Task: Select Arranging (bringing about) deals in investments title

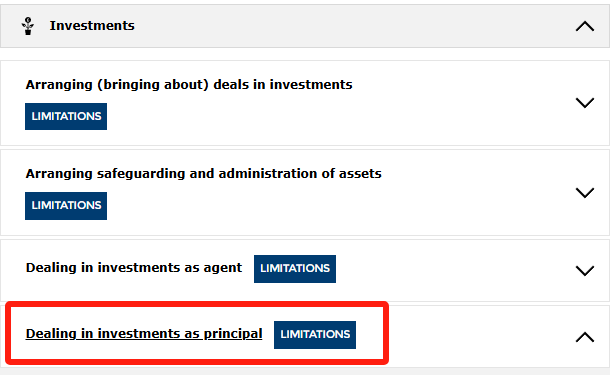Action: tap(189, 85)
